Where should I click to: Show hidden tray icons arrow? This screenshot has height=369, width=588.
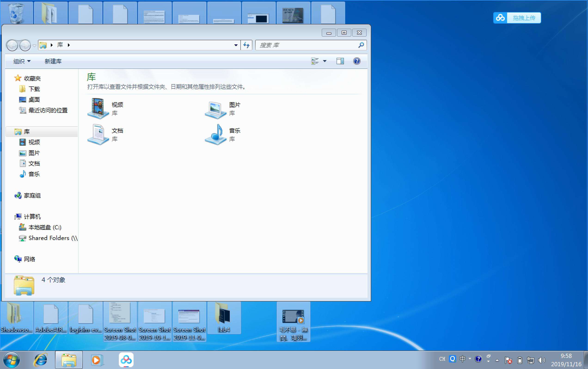coord(497,360)
